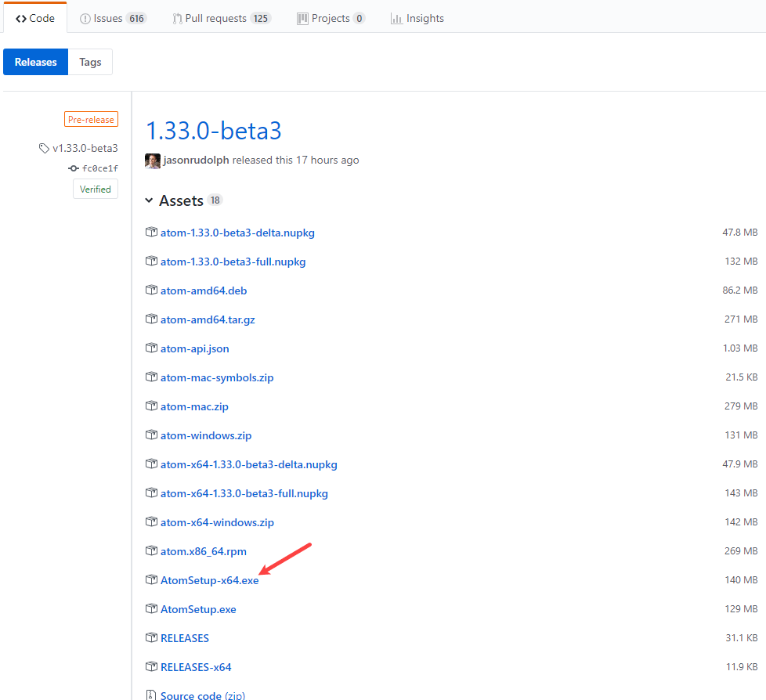Screen dimensions: 766x700
Task: Download atom-mac.zip
Action: coord(194,406)
